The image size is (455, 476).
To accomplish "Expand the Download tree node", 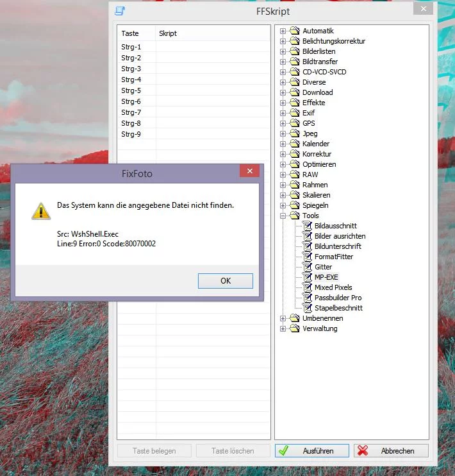I will (283, 92).
